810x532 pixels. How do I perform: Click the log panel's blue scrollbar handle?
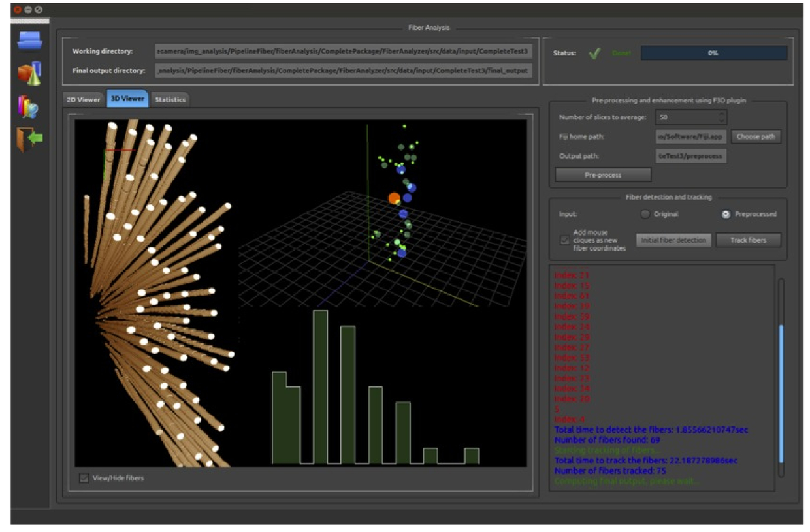tap(780, 394)
